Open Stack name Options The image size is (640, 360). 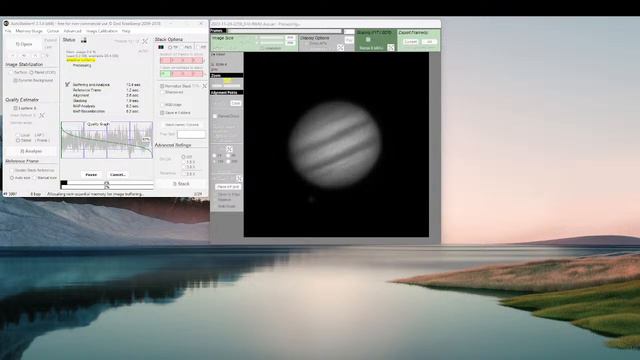point(182,124)
